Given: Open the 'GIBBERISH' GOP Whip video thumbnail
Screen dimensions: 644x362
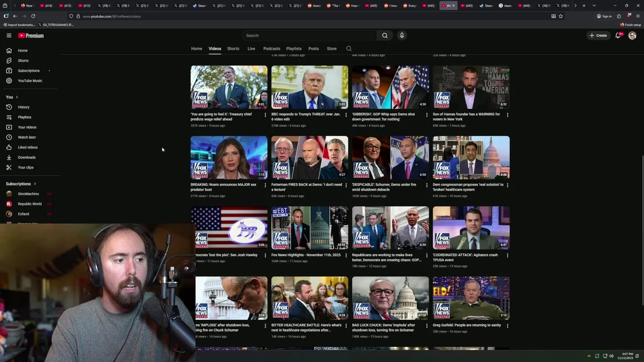Looking at the screenshot, I should [390, 87].
